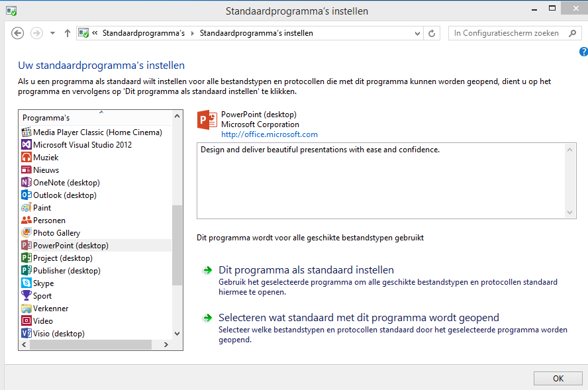Click the Project icon in the list
588x390 pixels.
click(26, 258)
